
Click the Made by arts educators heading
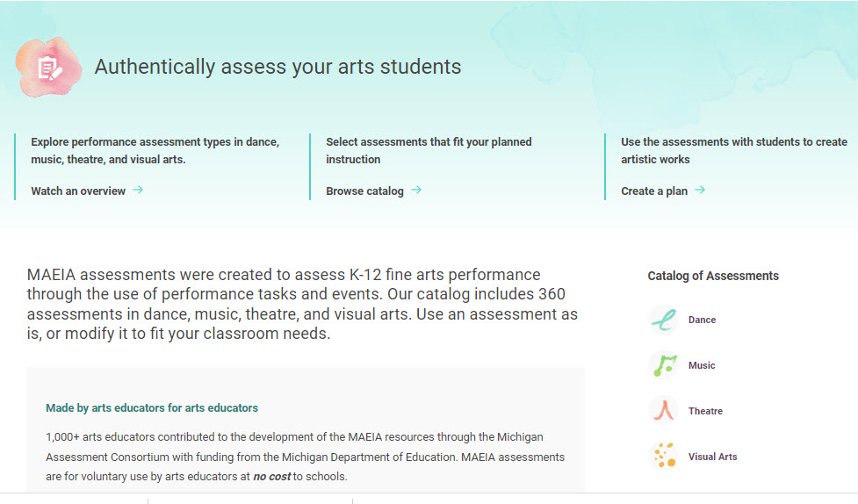tap(152, 407)
